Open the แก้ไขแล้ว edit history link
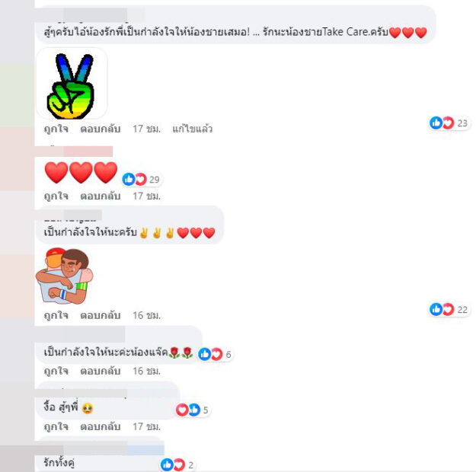The height and width of the screenshot is (472, 476). [x=193, y=129]
